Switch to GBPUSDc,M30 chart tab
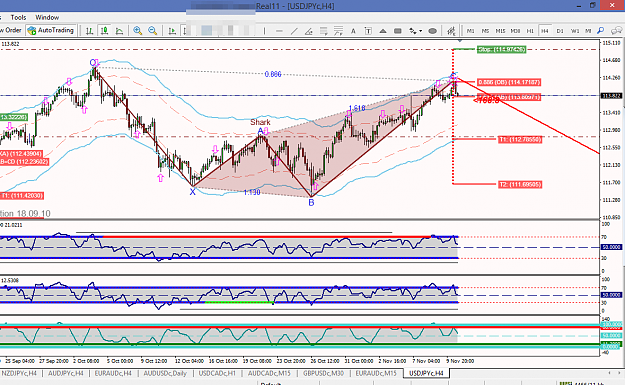The height and width of the screenshot is (385, 625). 323,373
